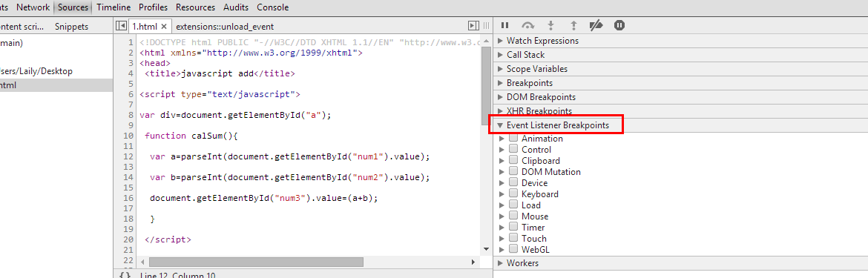868x278 pixels.
Task: Expand Timer category triangle
Action: (502, 228)
